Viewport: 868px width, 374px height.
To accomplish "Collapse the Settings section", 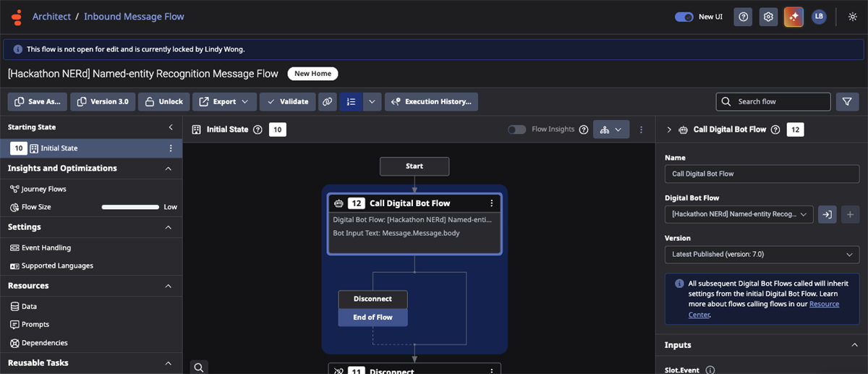I will click(169, 227).
